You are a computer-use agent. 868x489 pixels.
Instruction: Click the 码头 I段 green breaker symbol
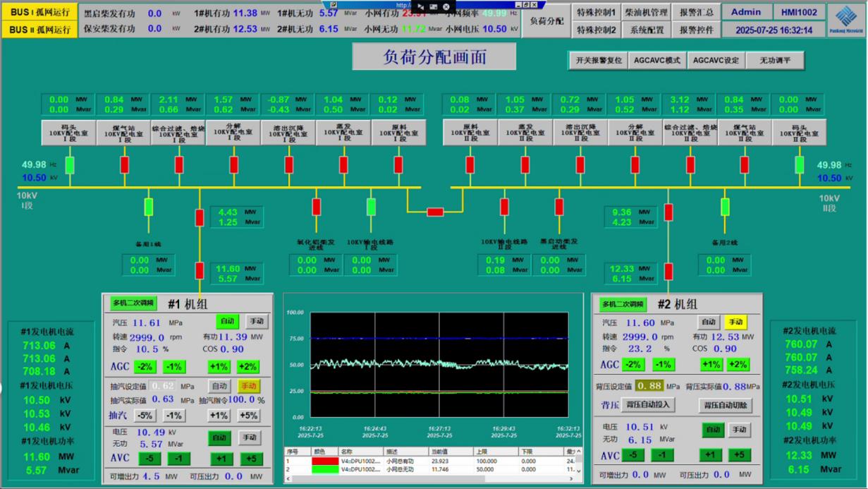coord(70,165)
